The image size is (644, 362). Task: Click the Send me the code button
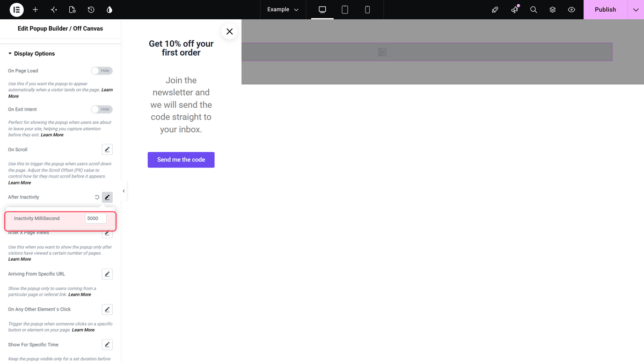[181, 160]
